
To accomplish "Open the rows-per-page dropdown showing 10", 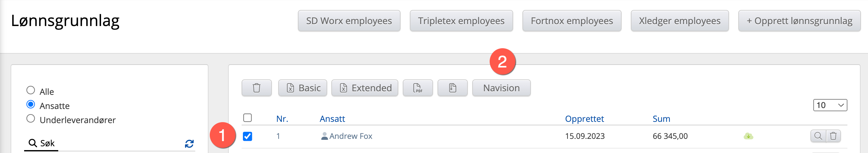I will [830, 105].
